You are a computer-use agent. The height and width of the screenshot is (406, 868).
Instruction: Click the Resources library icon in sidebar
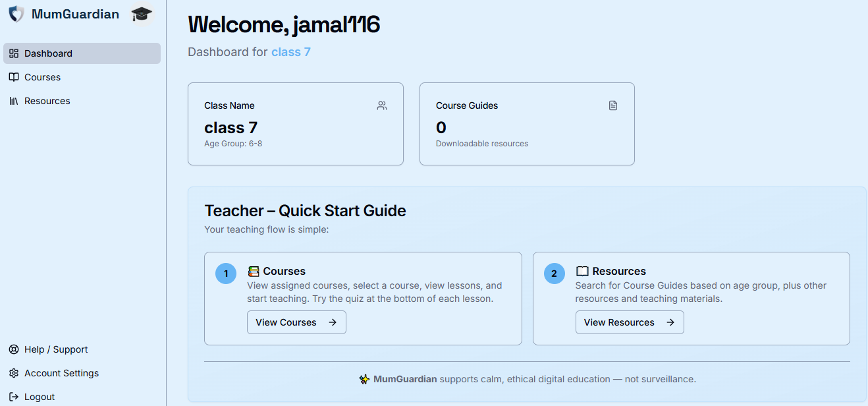pyautogui.click(x=14, y=101)
